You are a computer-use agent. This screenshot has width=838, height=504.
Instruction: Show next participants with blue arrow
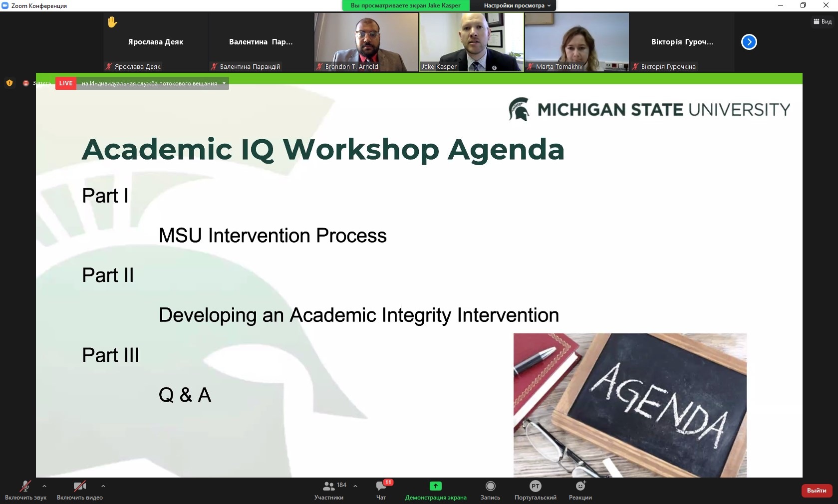tap(749, 42)
